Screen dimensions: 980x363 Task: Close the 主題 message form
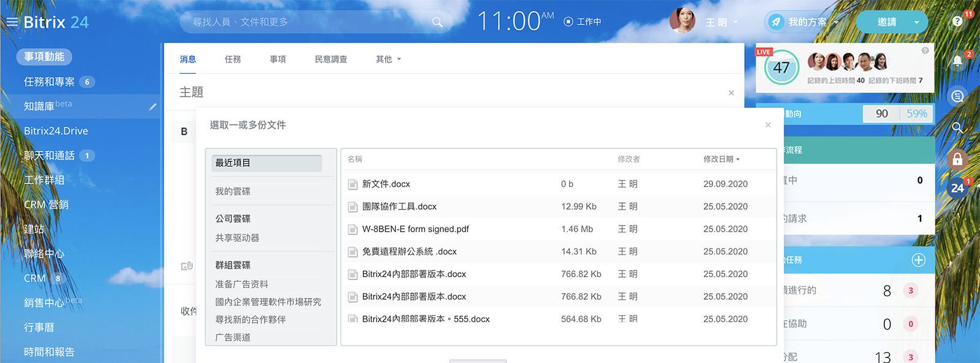pyautogui.click(x=731, y=93)
